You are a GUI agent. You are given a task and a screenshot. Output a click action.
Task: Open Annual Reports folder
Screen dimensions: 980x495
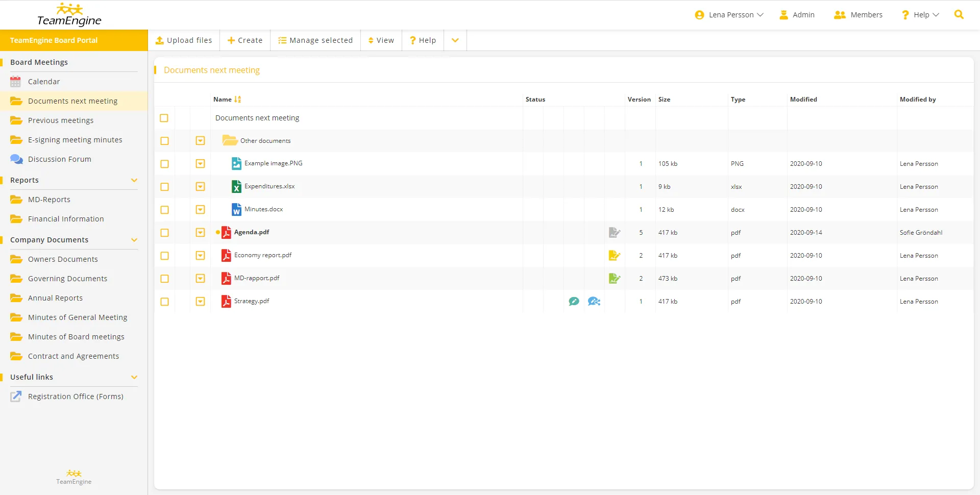(x=55, y=298)
